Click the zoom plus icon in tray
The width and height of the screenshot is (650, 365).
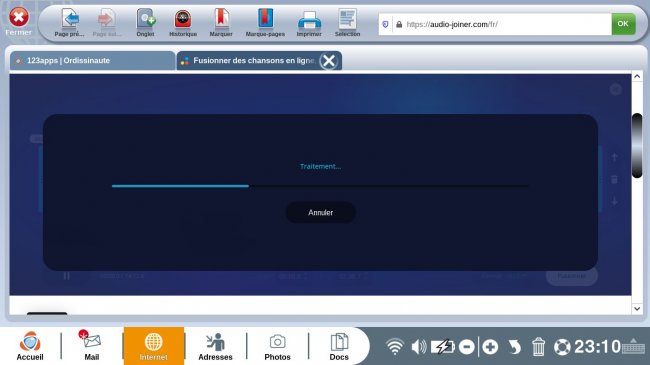(x=490, y=347)
